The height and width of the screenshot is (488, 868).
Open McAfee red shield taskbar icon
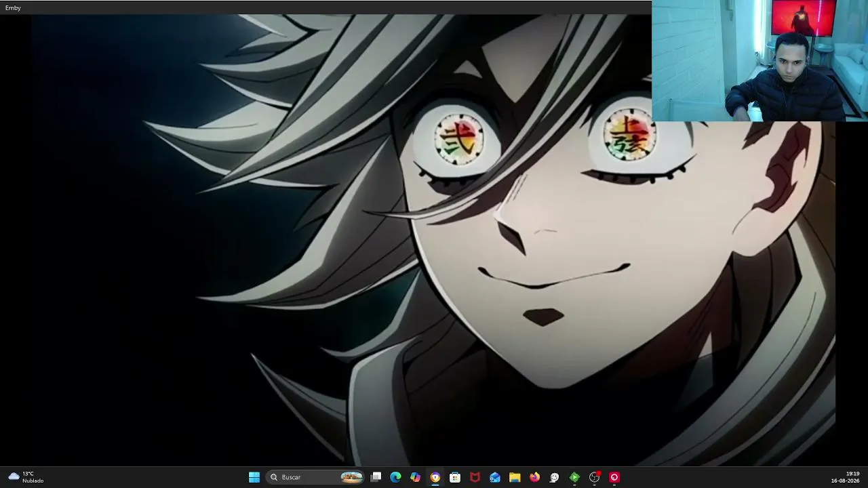(475, 477)
